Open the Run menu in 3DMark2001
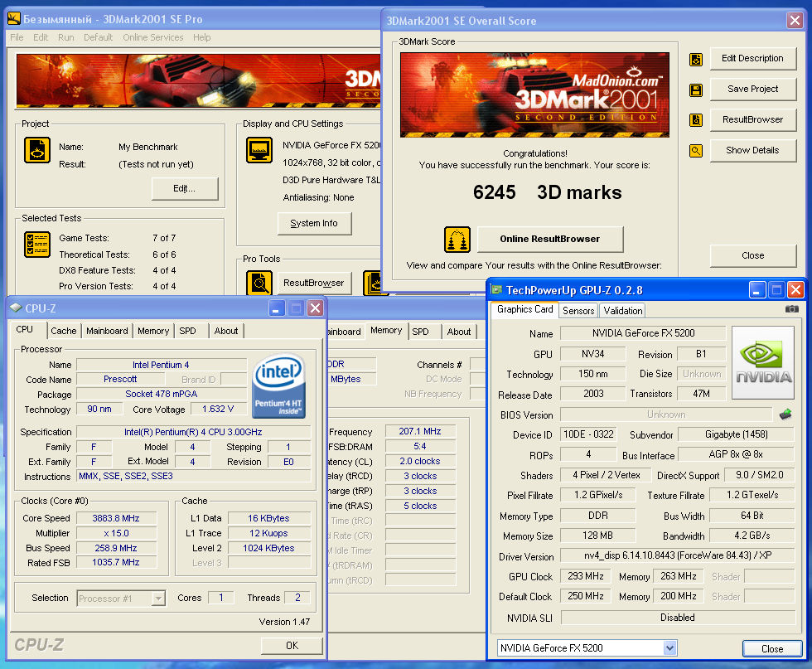Image resolution: width=812 pixels, height=669 pixels. [x=65, y=37]
